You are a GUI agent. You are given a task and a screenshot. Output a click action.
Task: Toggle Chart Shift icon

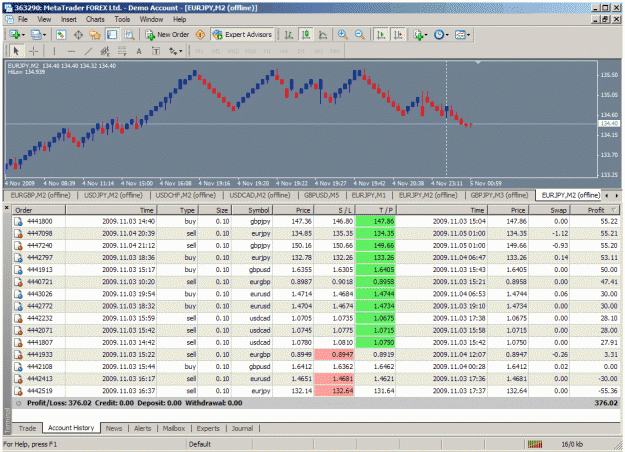coord(398,35)
